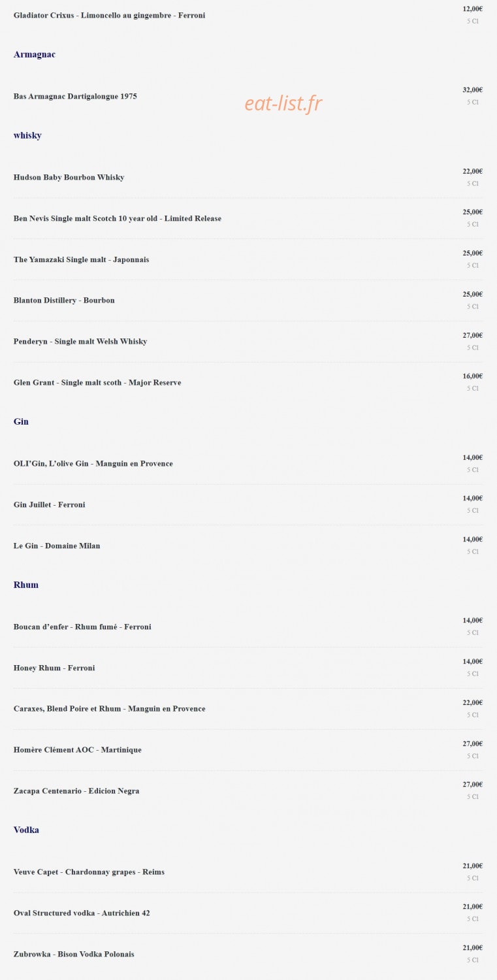Click Glen Grant Major Reserve item
The width and height of the screenshot is (497, 980).
[x=97, y=382]
